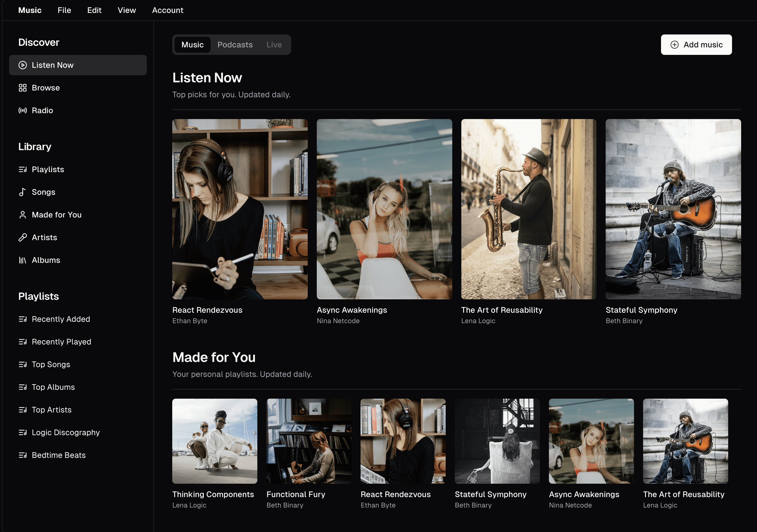Click the play-circle icon beside Listen Now
Image resolution: width=757 pixels, height=532 pixels.
click(22, 65)
